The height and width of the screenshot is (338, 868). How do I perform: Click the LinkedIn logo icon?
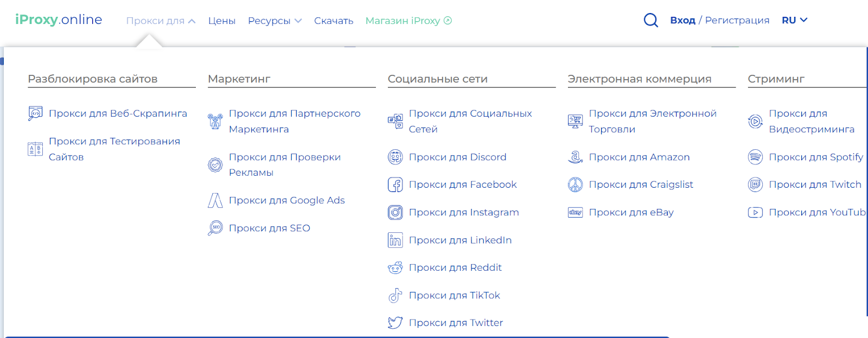[395, 240]
